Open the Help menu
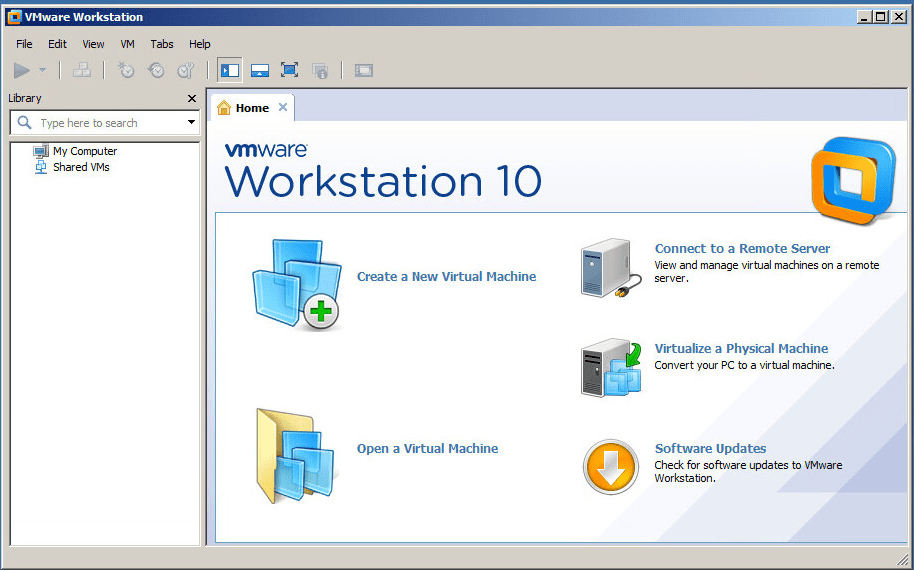Image resolution: width=914 pixels, height=570 pixels. click(x=199, y=44)
